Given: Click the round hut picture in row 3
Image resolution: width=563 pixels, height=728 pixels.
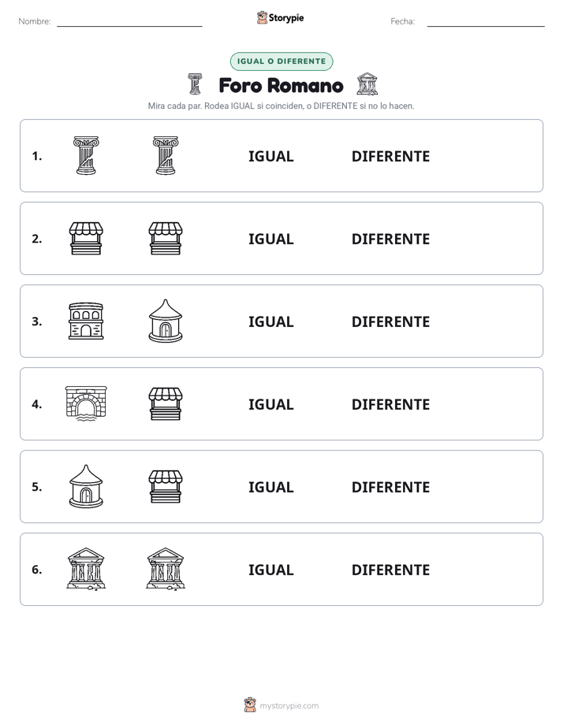Looking at the screenshot, I should (x=166, y=321).
